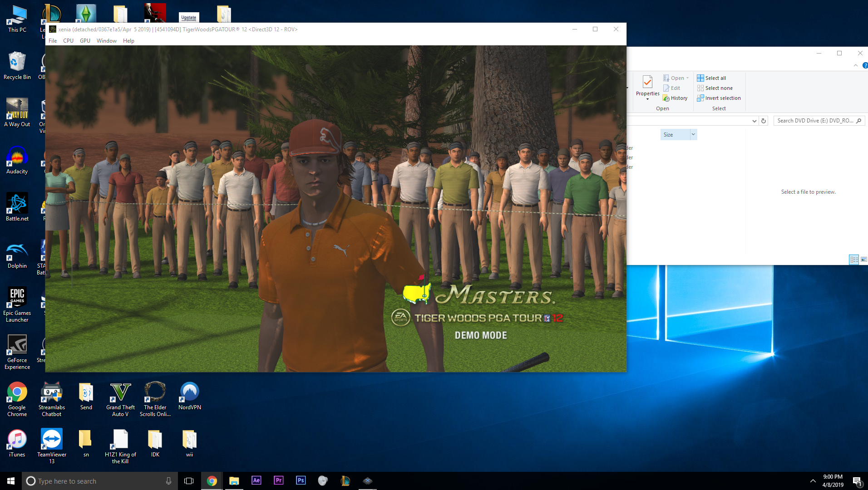Image resolution: width=868 pixels, height=490 pixels.
Task: Collapse the Explorer ribbon chevron
Action: click(x=855, y=65)
